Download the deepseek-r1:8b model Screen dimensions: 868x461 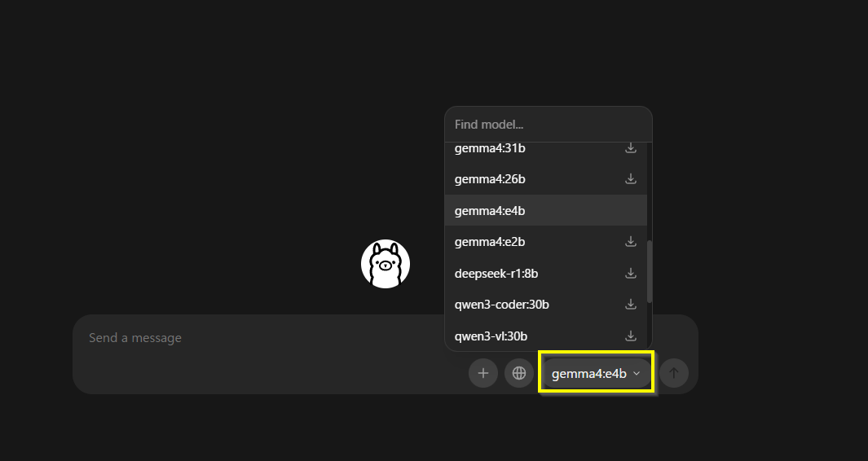[631, 273]
